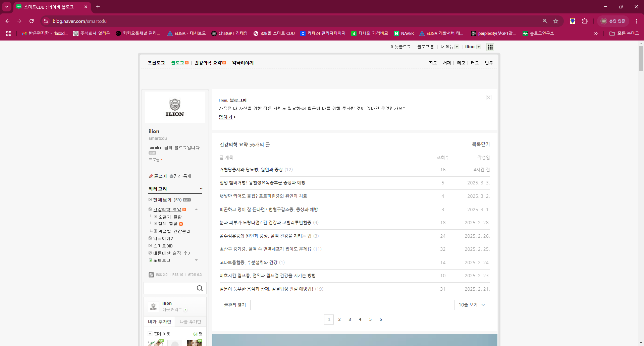Open the post 저혈당증세와 당뇨병, 원인과 증상
Screen dimensions: 644x346
pyautogui.click(x=251, y=170)
